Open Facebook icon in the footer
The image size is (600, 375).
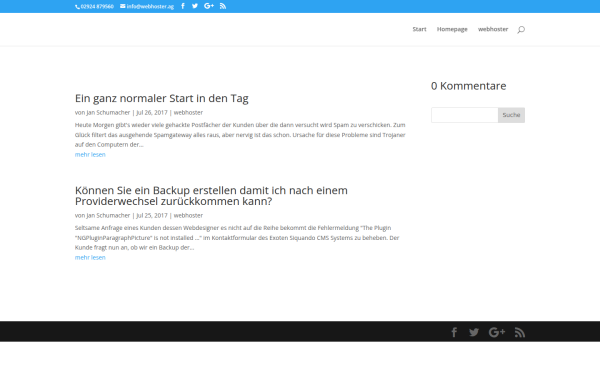tap(454, 332)
